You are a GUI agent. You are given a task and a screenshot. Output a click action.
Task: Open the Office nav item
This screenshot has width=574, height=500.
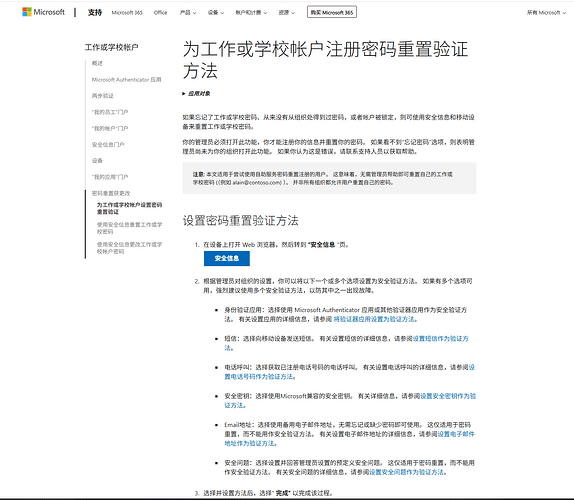click(x=160, y=12)
